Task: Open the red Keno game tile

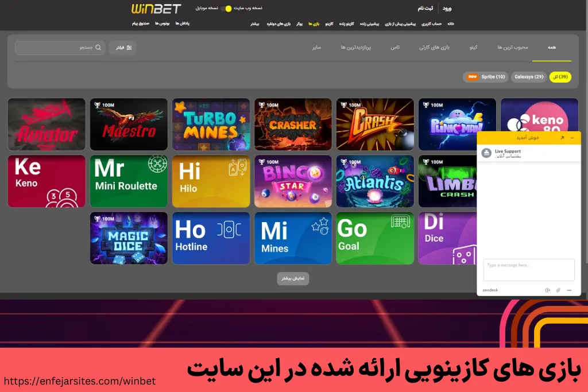Action: pos(47,181)
